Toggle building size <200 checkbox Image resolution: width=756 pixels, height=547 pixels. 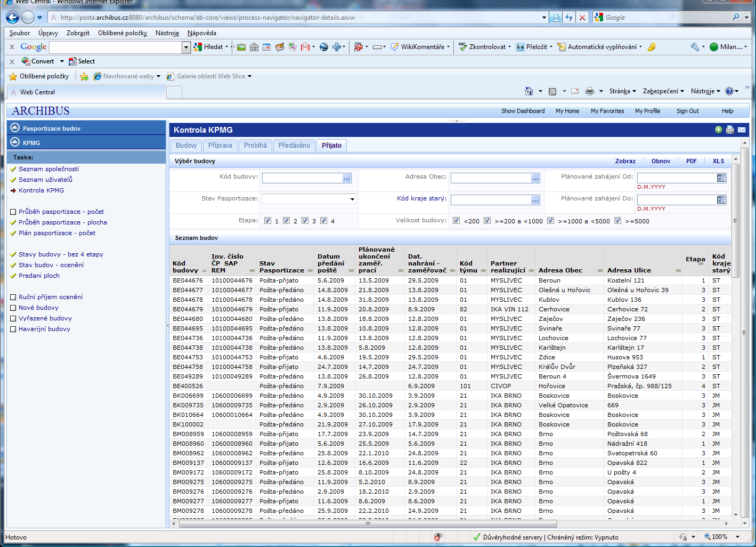pyautogui.click(x=457, y=221)
